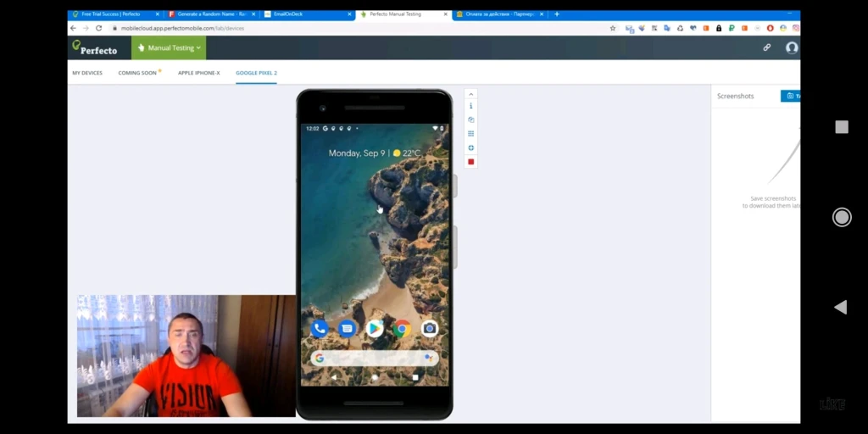Click the 12:02 clock in the Pixel status bar
The image size is (868, 434).
point(312,129)
